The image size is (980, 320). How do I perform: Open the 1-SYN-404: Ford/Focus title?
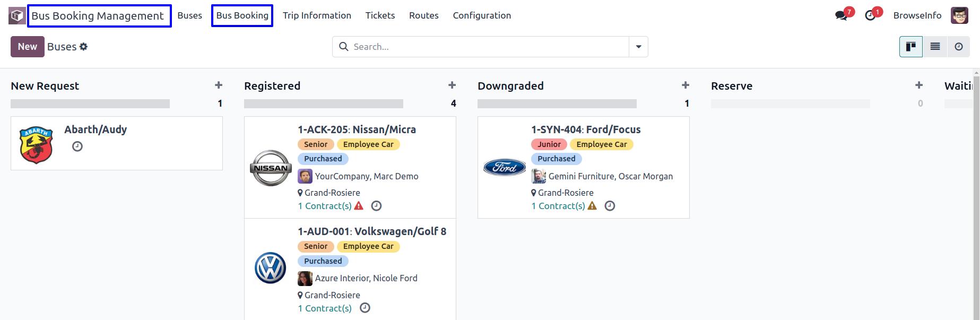coord(586,129)
